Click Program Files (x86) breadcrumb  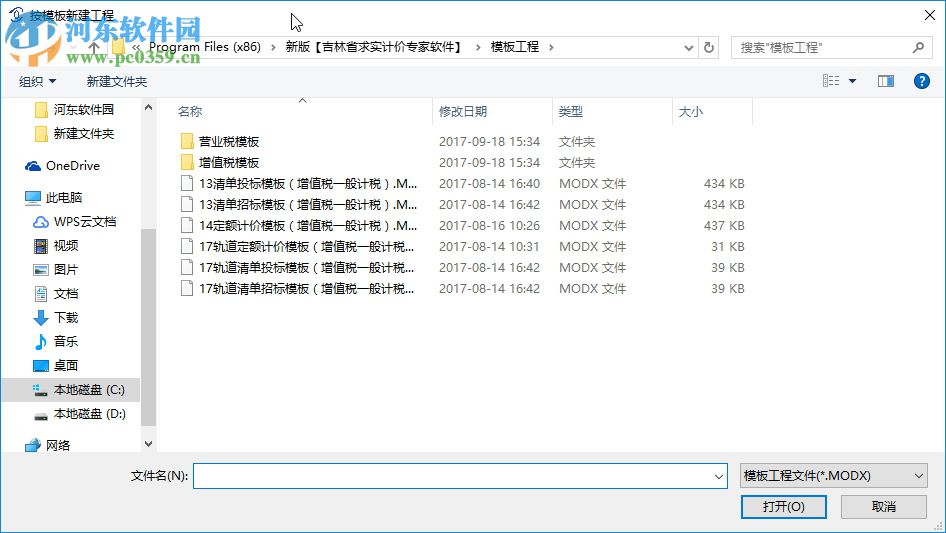pyautogui.click(x=205, y=47)
